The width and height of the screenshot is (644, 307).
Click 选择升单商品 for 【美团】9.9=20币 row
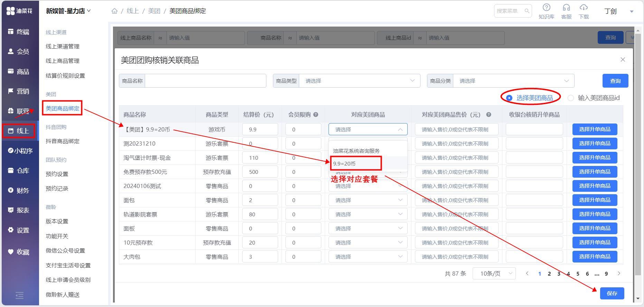coord(595,129)
